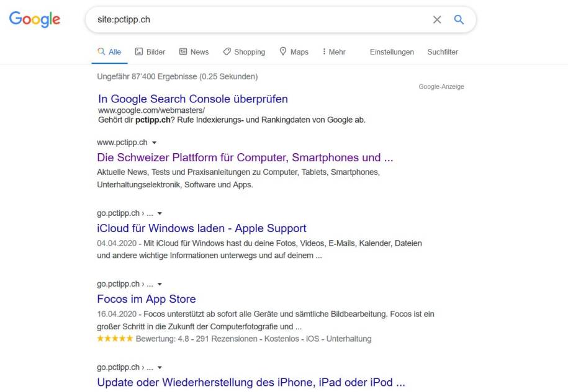568x392 pixels.
Task: Open 'iCloud für Windows laden' result
Action: click(x=202, y=228)
